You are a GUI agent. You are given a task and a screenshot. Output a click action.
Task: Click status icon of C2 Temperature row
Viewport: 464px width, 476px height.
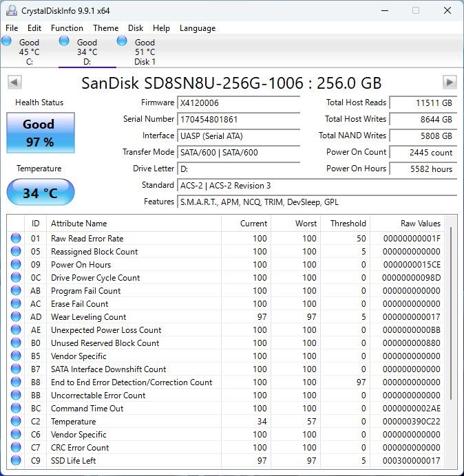point(16,421)
